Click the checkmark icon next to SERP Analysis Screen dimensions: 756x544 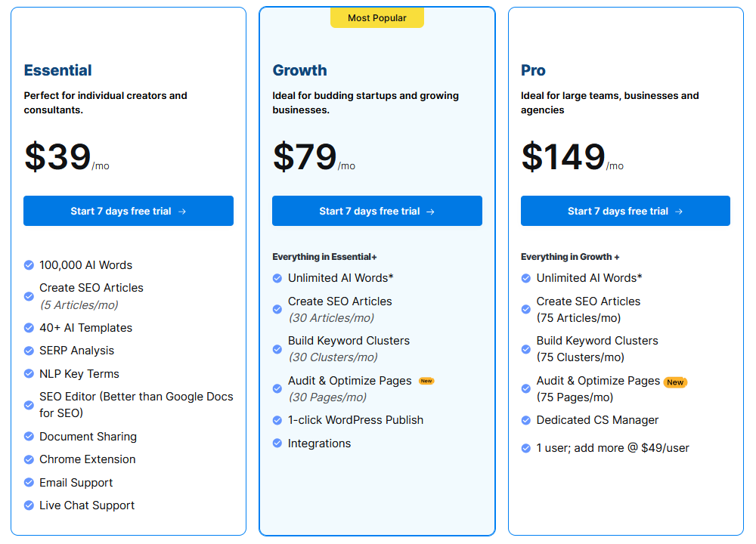tap(29, 351)
